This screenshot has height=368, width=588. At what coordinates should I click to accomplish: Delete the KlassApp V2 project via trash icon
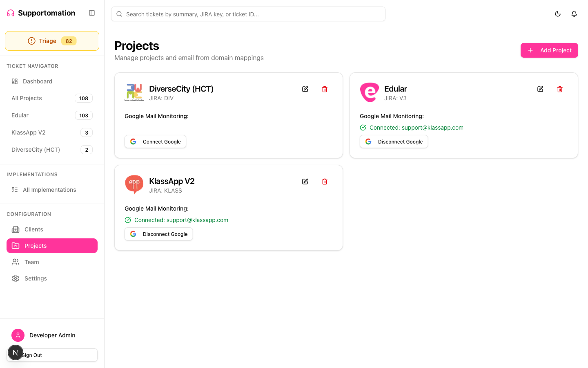325,181
